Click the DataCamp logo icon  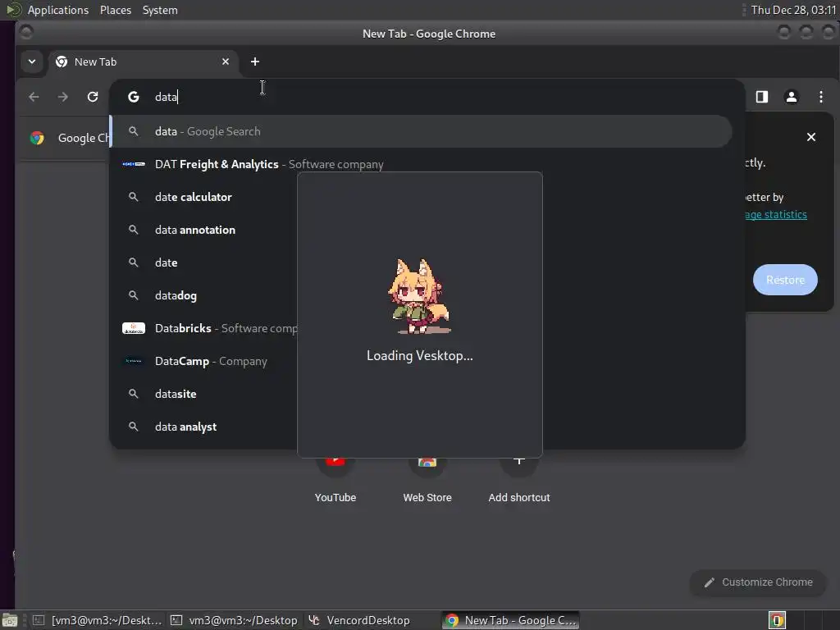coord(134,361)
